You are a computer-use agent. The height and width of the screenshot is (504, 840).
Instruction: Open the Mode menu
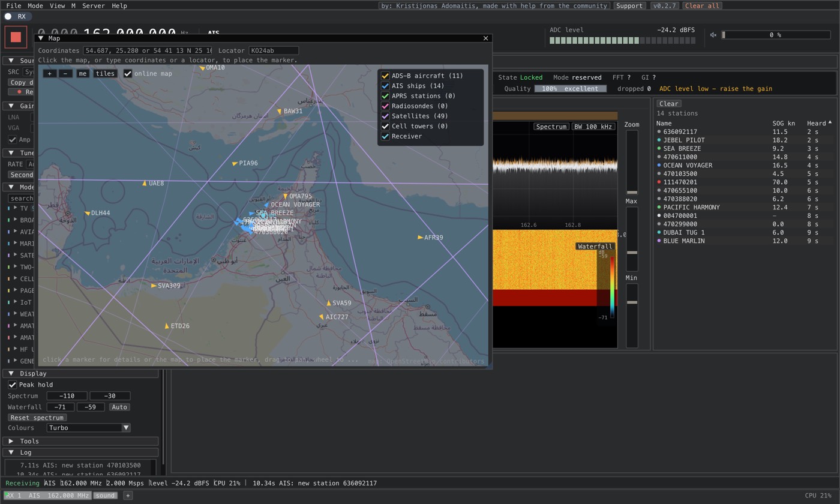point(35,5)
